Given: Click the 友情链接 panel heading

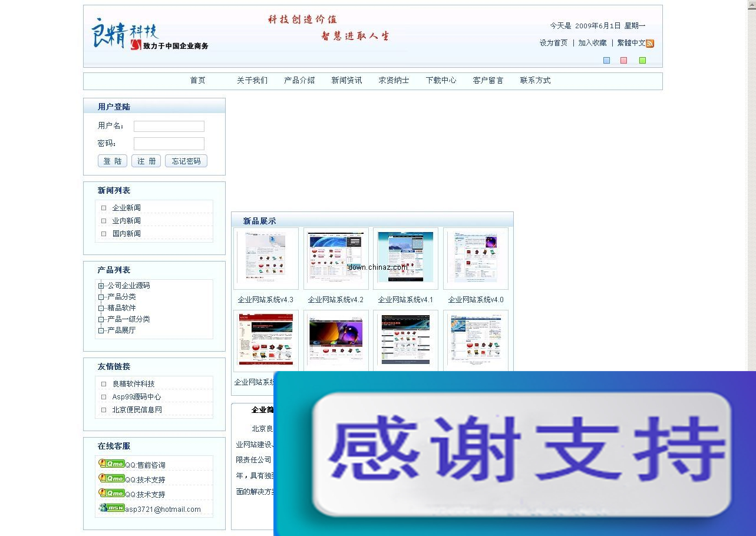Looking at the screenshot, I should 114,366.
